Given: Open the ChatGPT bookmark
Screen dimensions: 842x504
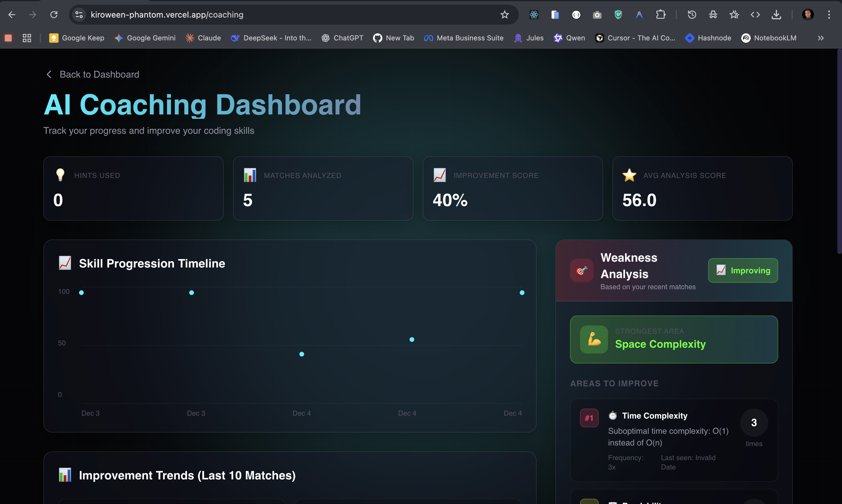Looking at the screenshot, I should pyautogui.click(x=342, y=38).
